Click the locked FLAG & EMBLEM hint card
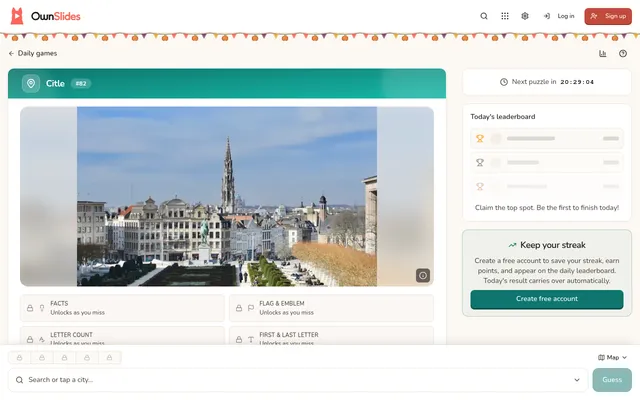The width and height of the screenshot is (640, 400). tap(331, 308)
